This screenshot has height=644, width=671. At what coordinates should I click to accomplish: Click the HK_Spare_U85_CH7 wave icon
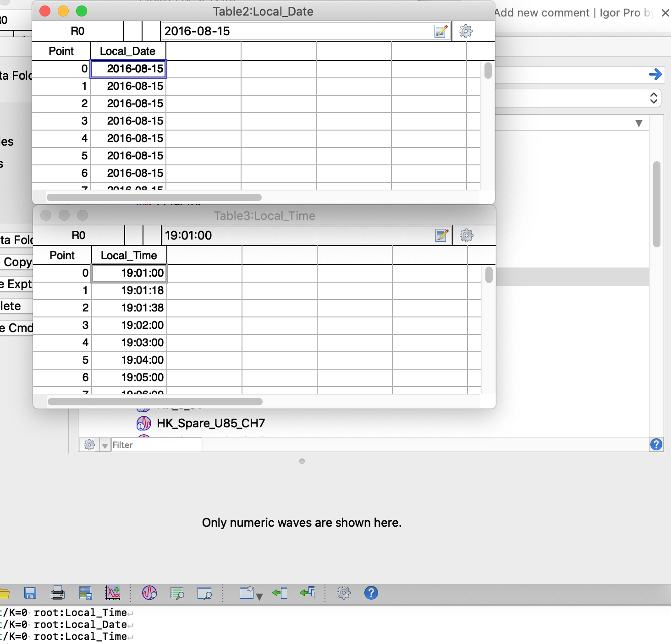[143, 423]
